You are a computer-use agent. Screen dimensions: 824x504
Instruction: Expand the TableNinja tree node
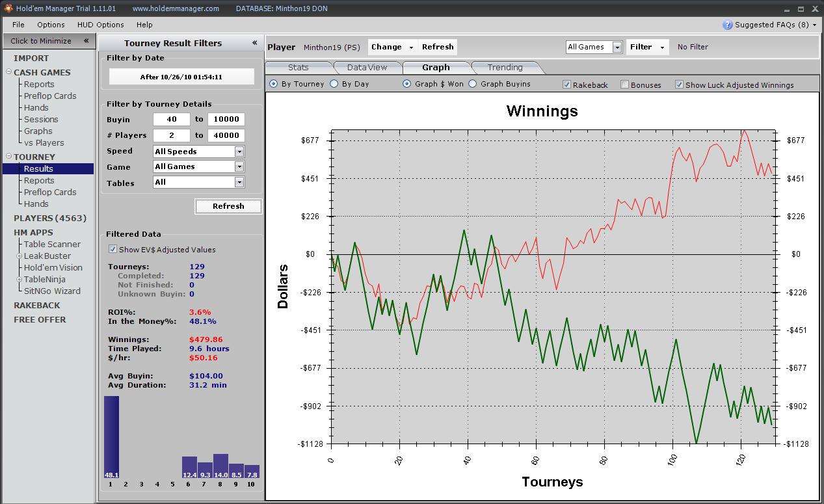tap(20, 280)
